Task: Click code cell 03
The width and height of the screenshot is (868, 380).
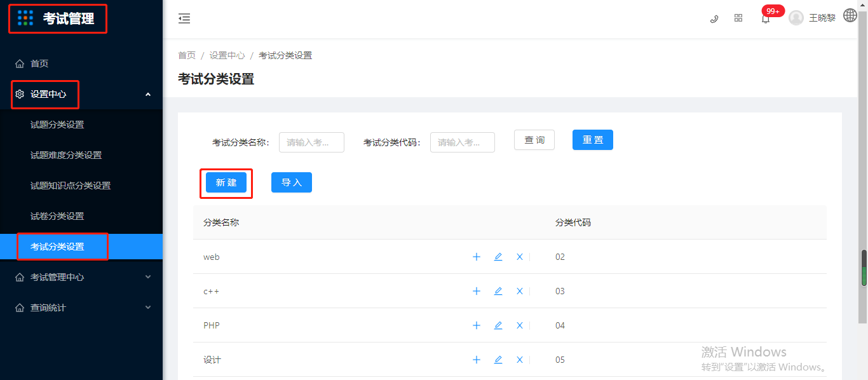Action: coord(560,291)
